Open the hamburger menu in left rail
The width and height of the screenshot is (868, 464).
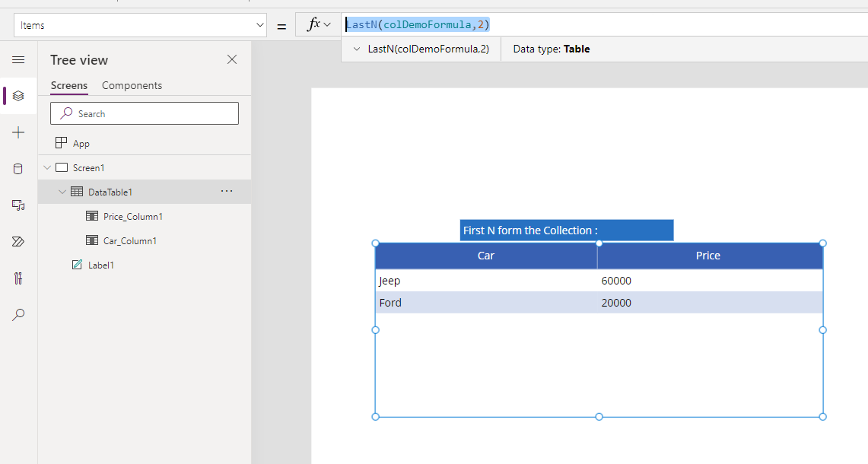pyautogui.click(x=18, y=60)
